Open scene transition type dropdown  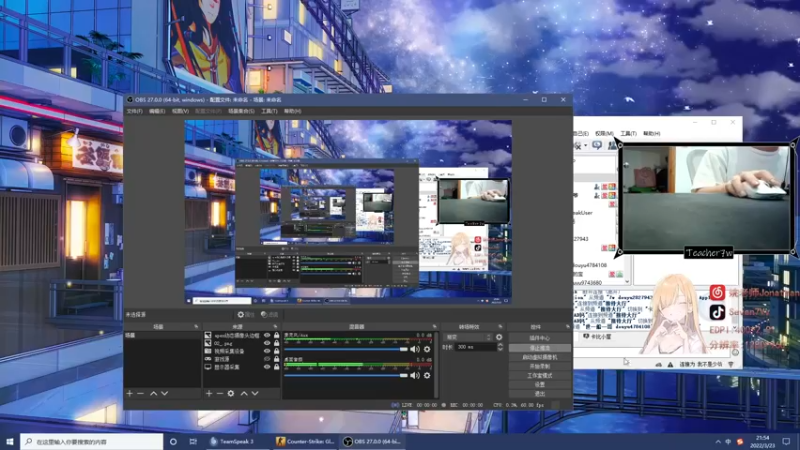(x=468, y=337)
